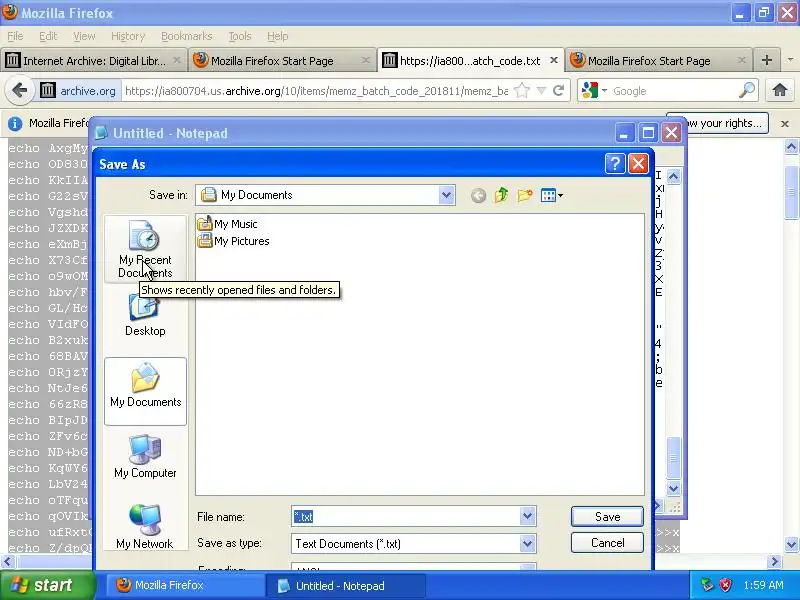Open the URL history dropdown arrow
This screenshot has width=800, height=600.
[541, 91]
